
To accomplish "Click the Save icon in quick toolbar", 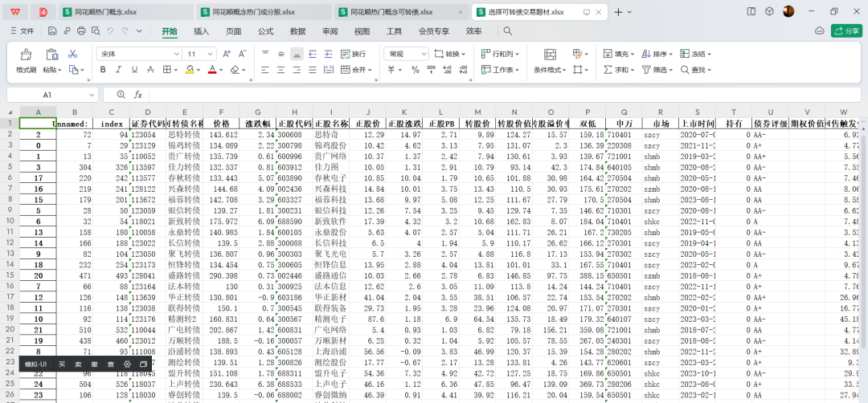I will (52, 31).
